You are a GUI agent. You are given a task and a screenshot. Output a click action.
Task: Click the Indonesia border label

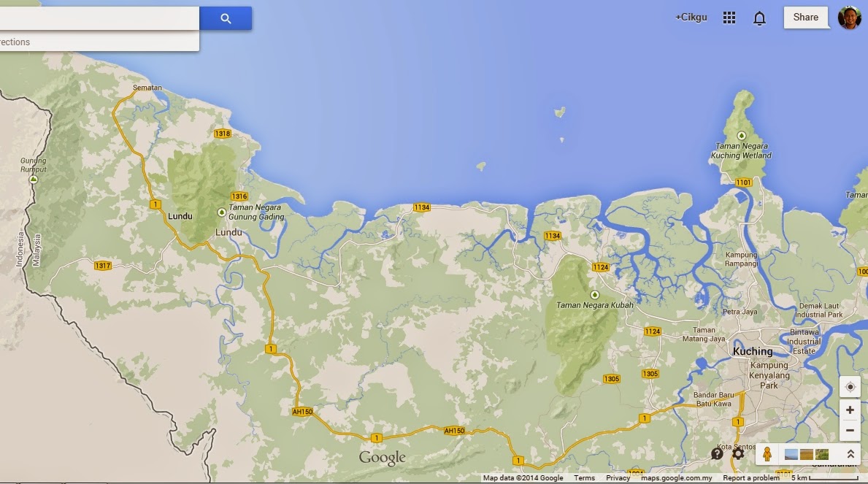pyautogui.click(x=20, y=249)
